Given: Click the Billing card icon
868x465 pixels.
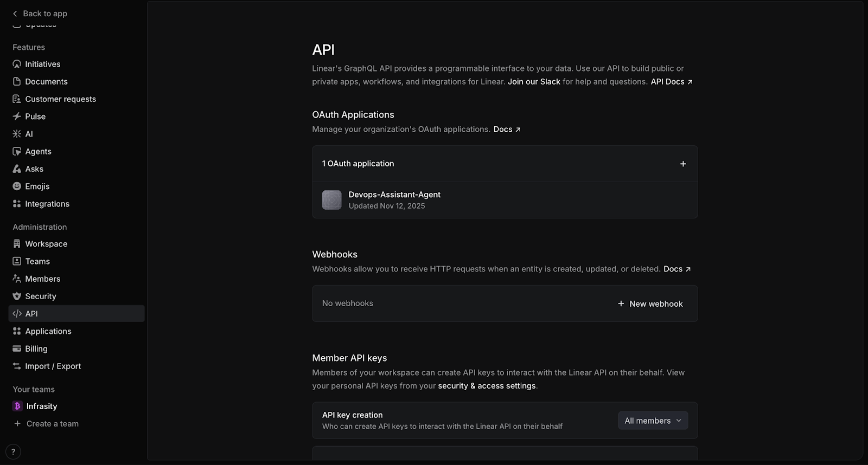Looking at the screenshot, I should coord(17,348).
